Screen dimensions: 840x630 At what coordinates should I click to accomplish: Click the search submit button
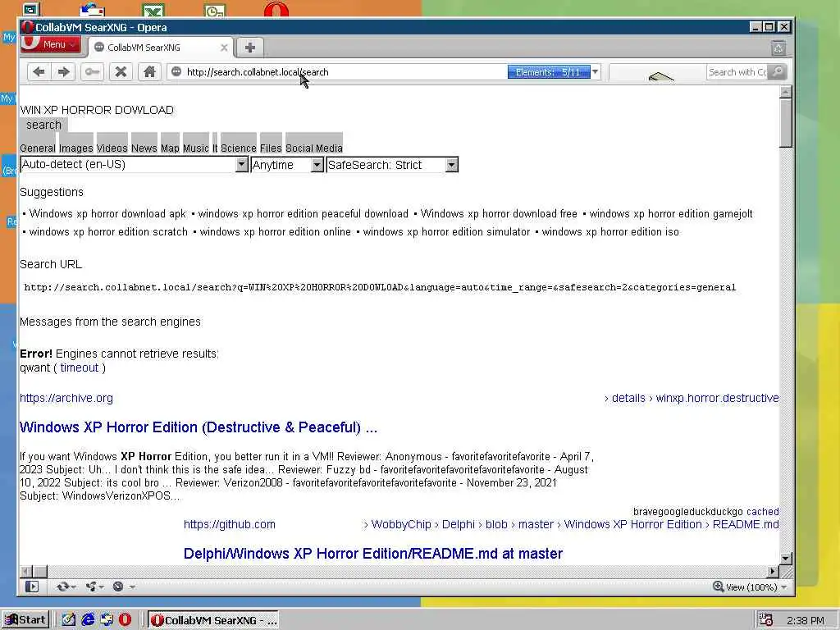pyautogui.click(x=43, y=125)
